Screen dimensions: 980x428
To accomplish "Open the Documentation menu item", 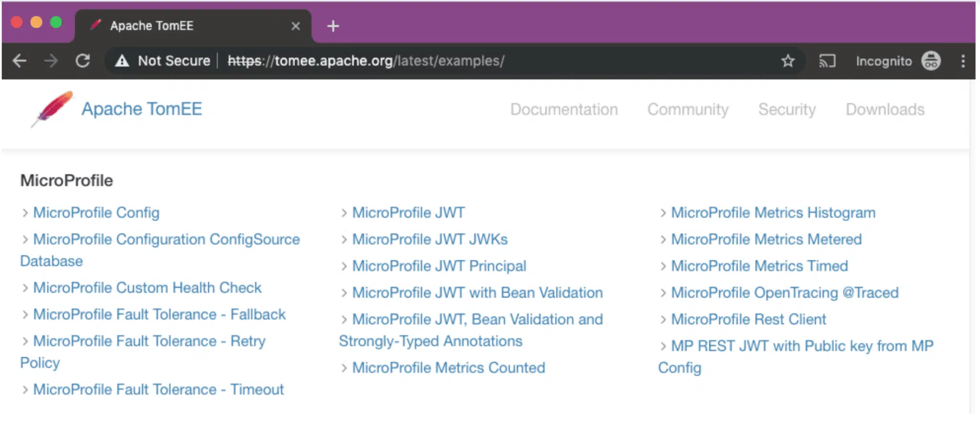I will click(564, 109).
